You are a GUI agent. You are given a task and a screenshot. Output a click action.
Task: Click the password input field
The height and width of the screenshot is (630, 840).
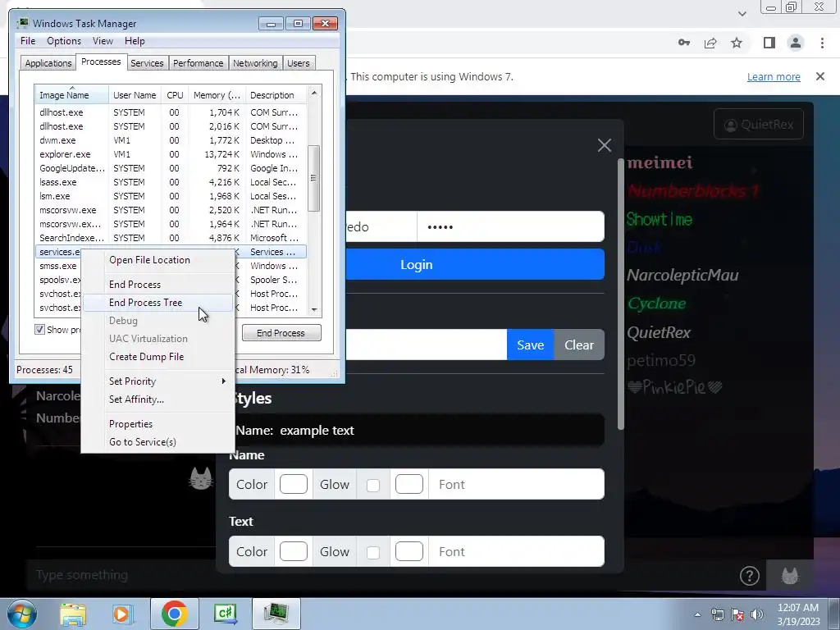510,226
